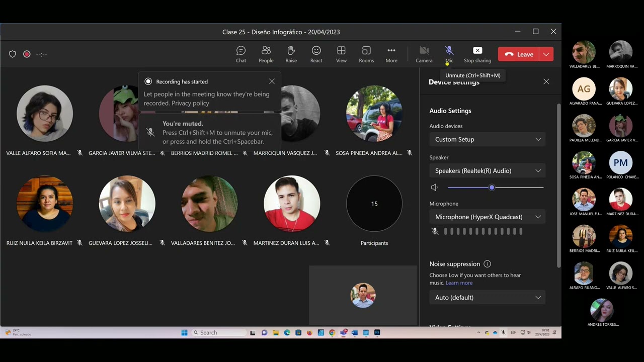Click the Noise suppression info icon

tap(487, 264)
